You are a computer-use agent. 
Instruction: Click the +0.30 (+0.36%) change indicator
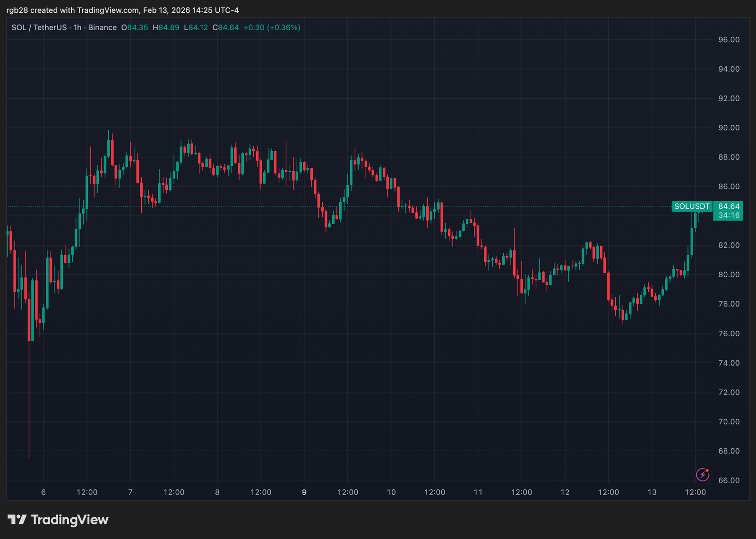click(x=271, y=27)
